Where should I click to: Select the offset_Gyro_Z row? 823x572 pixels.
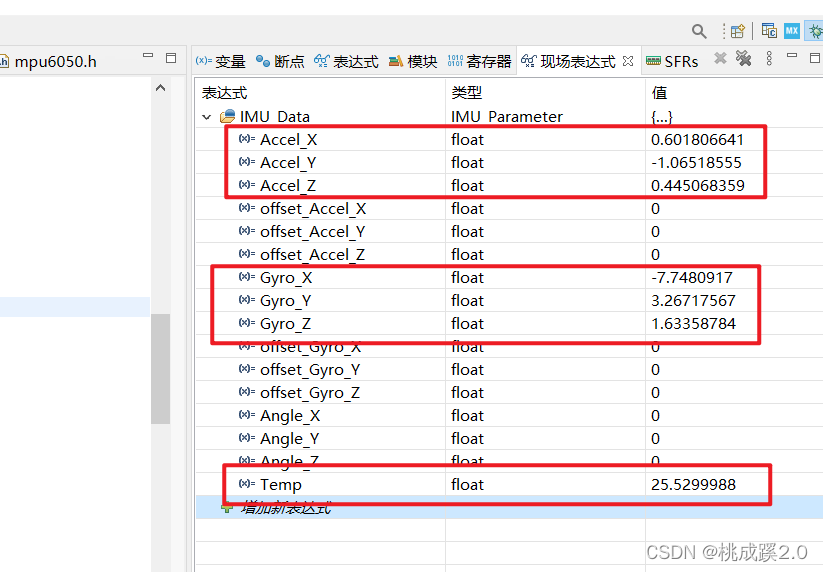[x=509, y=393]
